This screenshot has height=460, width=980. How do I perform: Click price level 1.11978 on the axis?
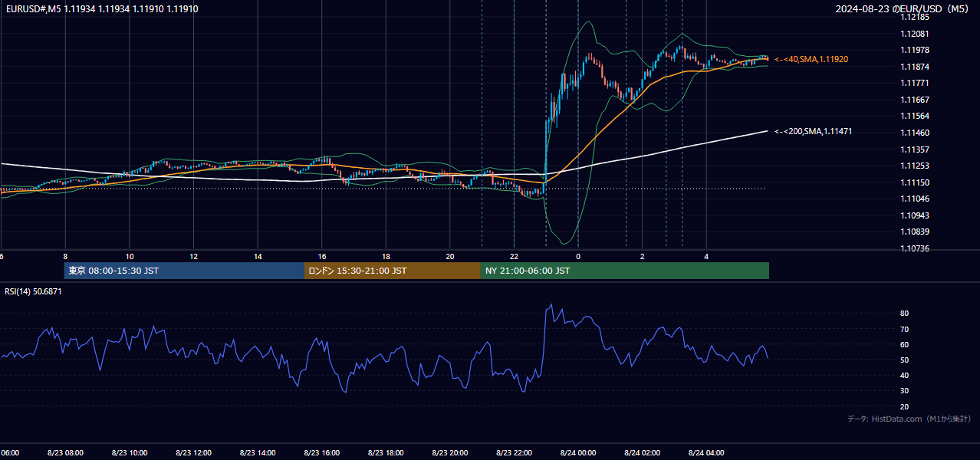[914, 50]
